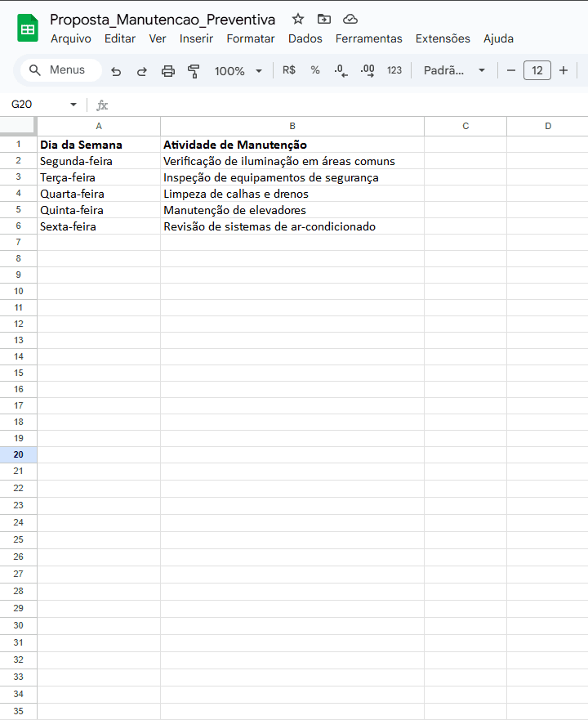Select cell with Manutenção de elevadores
This screenshot has height=720, width=588.
(292, 210)
